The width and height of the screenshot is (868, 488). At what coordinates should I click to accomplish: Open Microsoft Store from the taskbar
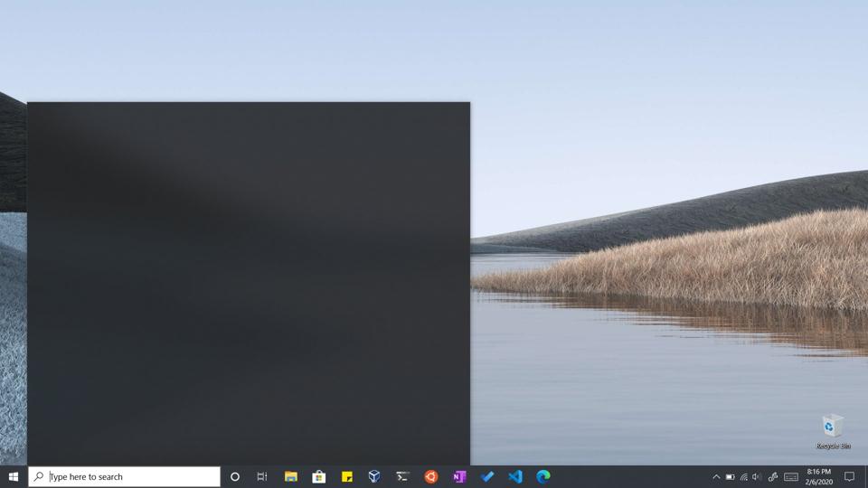point(319,476)
